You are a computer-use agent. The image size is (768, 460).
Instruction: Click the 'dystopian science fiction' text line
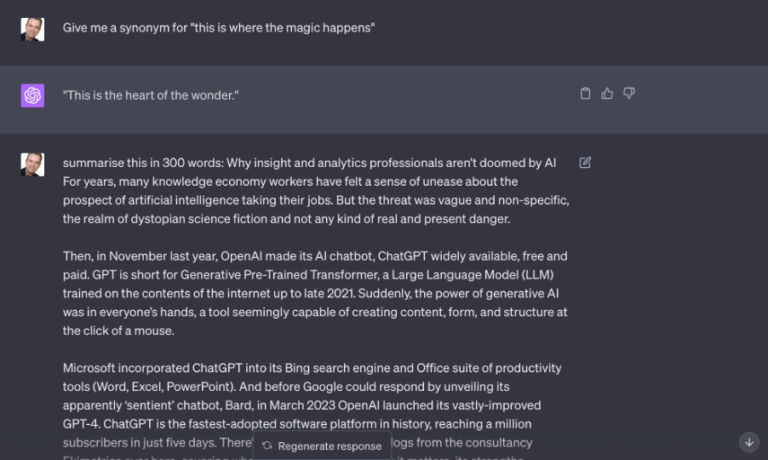[x=286, y=219]
